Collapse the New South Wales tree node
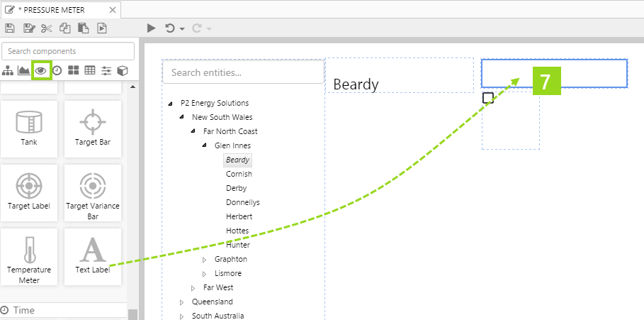Viewport: 644px width, 320px height. pyautogui.click(x=181, y=118)
